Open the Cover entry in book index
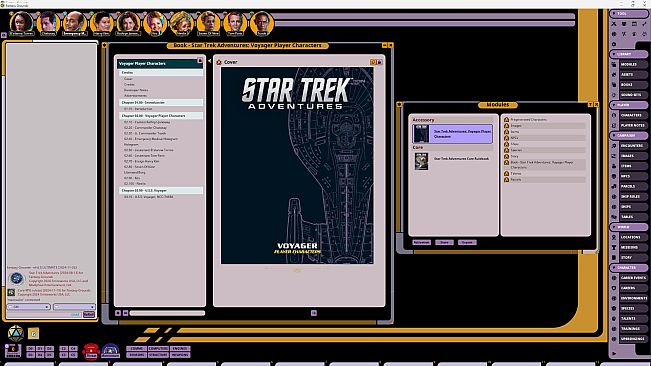Viewport: 651px width, 366px height. 128,78
